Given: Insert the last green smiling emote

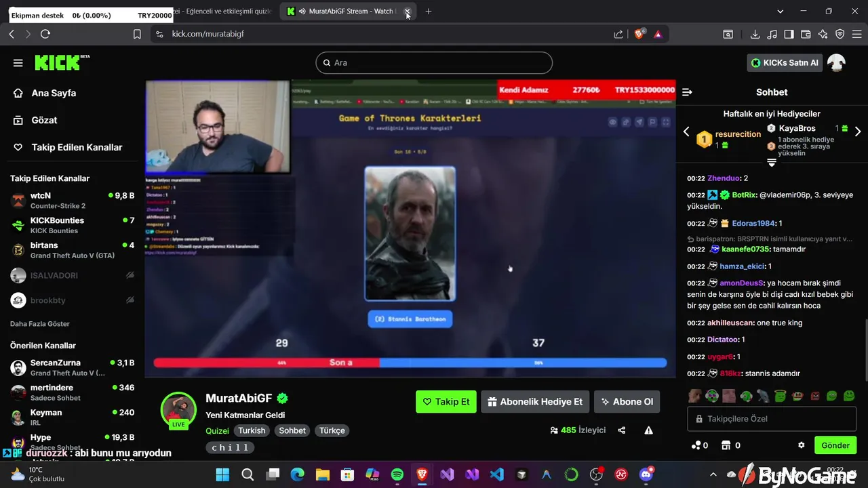Looking at the screenshot, I should coord(849,396).
